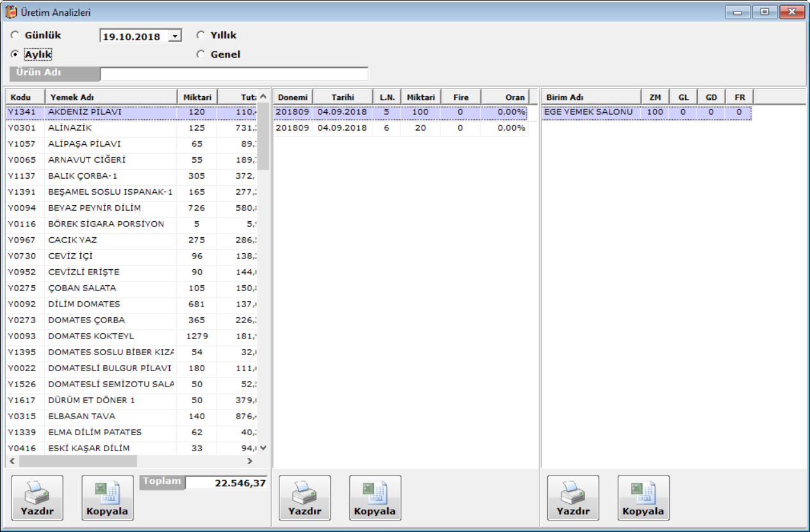Select the Günlük radio button
The height and width of the screenshot is (532, 810).
point(15,36)
